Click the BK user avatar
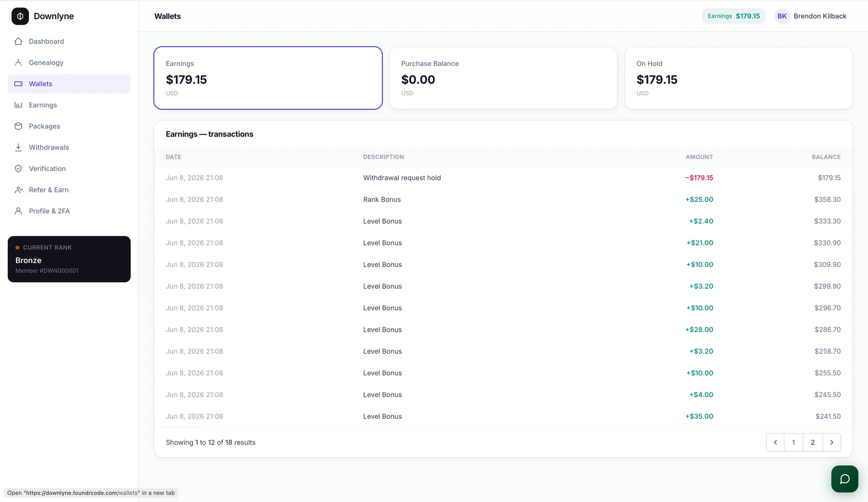This screenshot has height=502, width=868. pos(782,16)
